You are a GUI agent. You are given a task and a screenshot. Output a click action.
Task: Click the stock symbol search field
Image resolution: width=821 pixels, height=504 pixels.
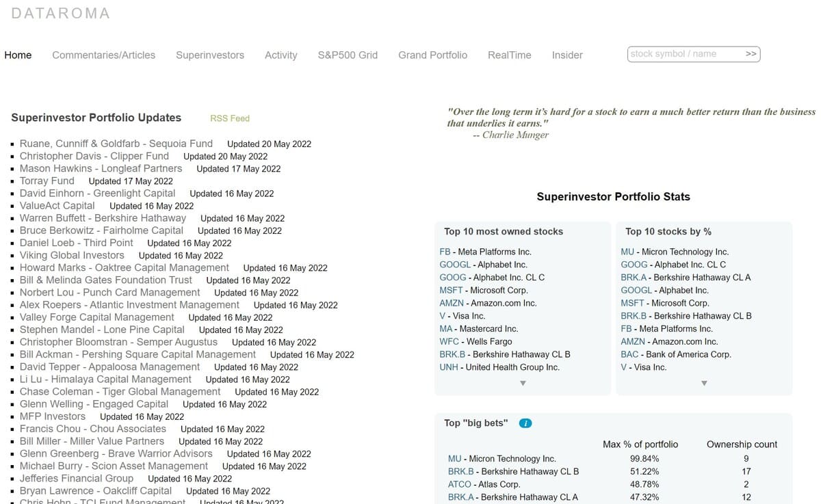pos(684,54)
